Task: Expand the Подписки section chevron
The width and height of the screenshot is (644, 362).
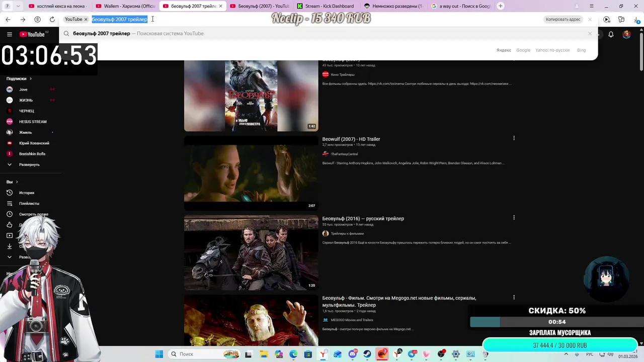Action: click(31, 78)
